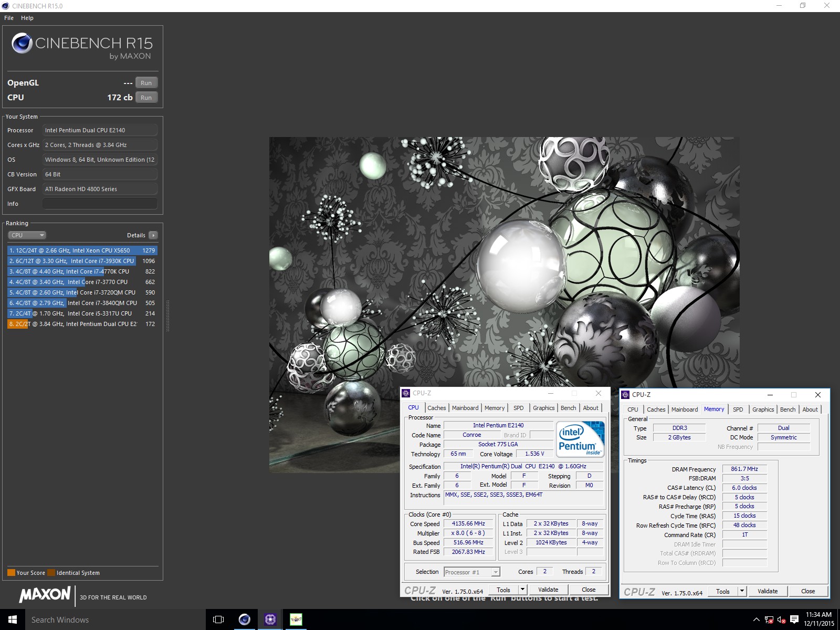
Task: Open Processor #1 selection dropdown
Action: (x=472, y=572)
